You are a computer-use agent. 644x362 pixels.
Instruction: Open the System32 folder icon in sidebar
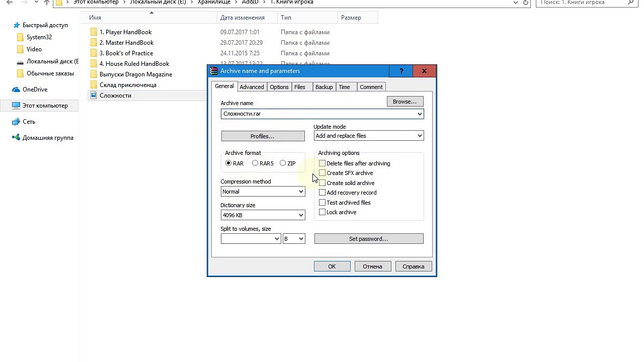[20, 37]
